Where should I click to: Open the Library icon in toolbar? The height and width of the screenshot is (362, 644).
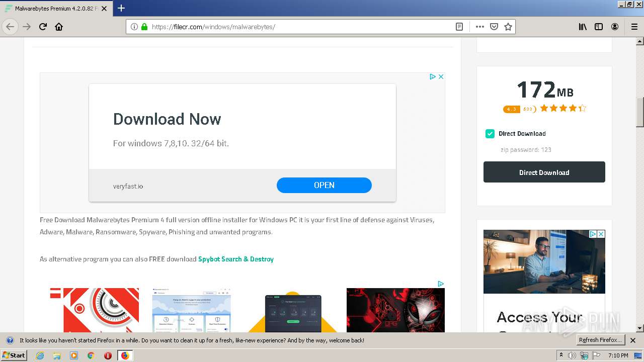583,27
